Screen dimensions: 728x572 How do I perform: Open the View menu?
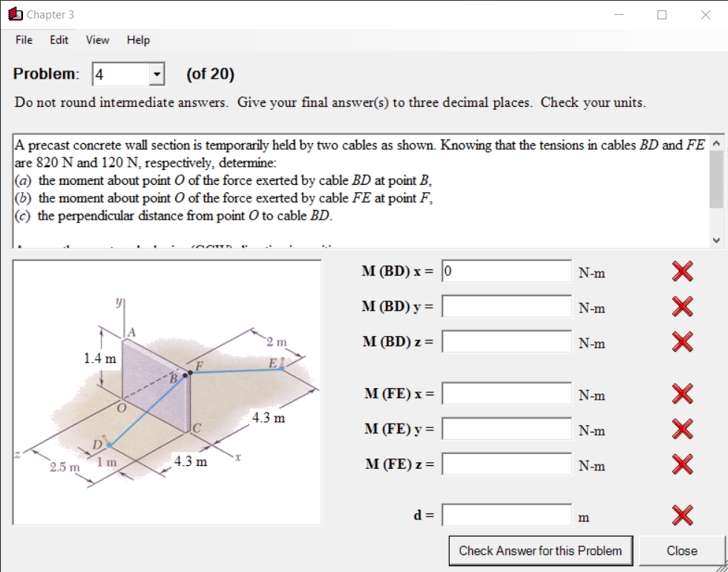pos(97,40)
